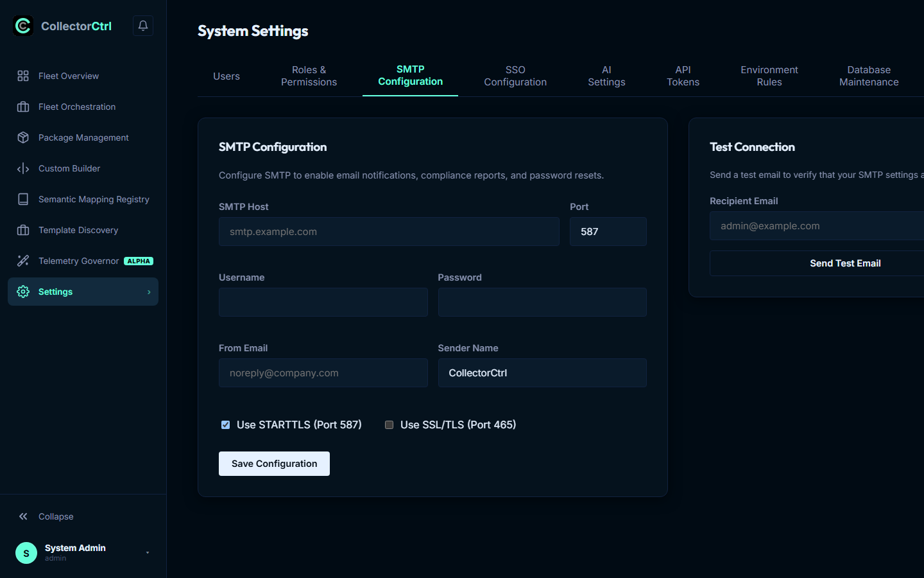Disable Use STARTTLS (Port 587) checkbox
The image size is (924, 578).
click(x=225, y=425)
